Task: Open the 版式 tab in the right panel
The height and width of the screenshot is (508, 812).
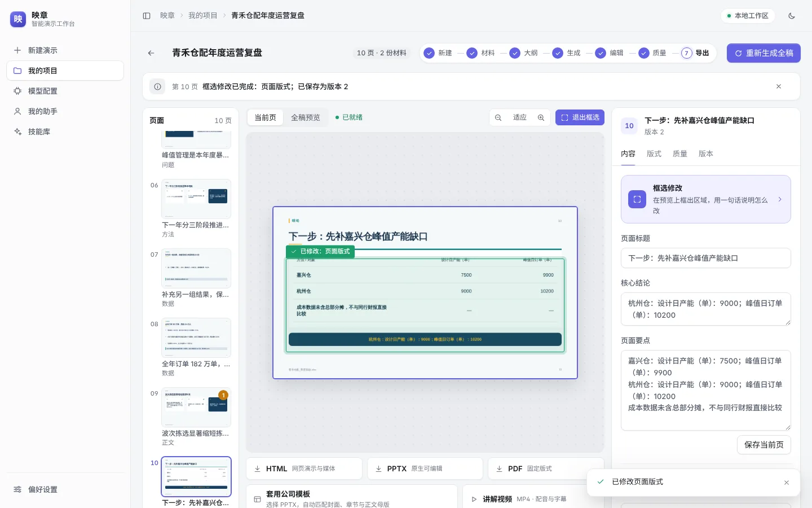Action: point(654,154)
